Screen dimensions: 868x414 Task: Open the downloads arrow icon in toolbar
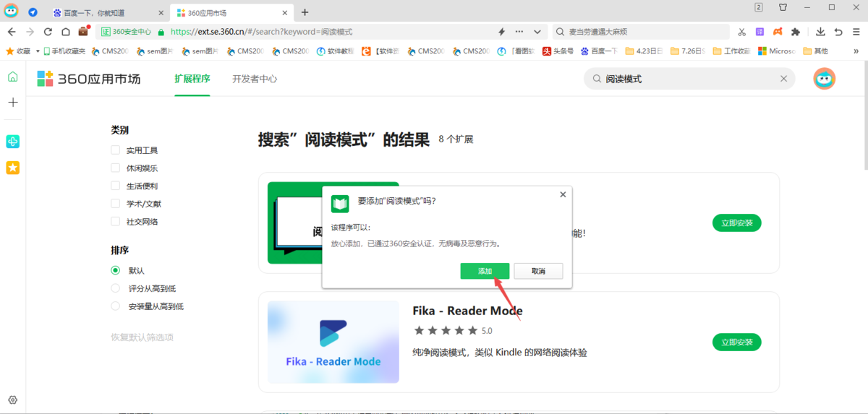coord(820,32)
